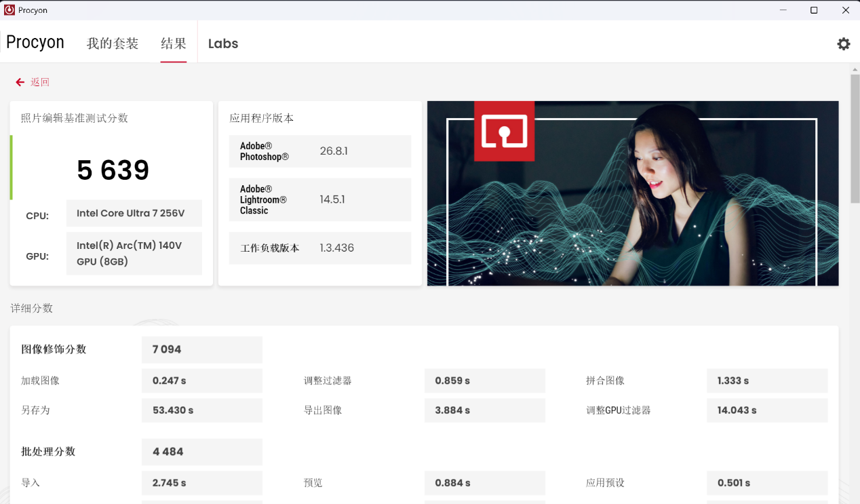Click the 工作负载版本 1.3.436 field
Image resolution: width=860 pixels, height=504 pixels.
pos(319,248)
